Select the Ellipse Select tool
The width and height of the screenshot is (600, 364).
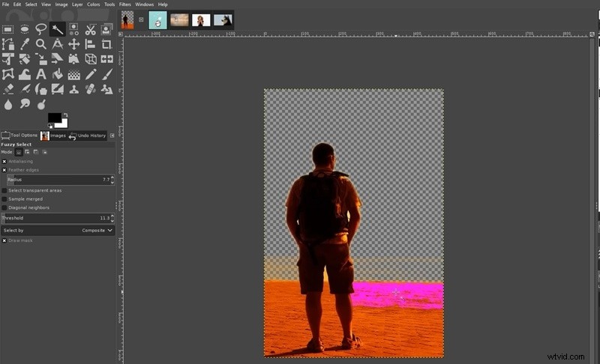click(25, 29)
